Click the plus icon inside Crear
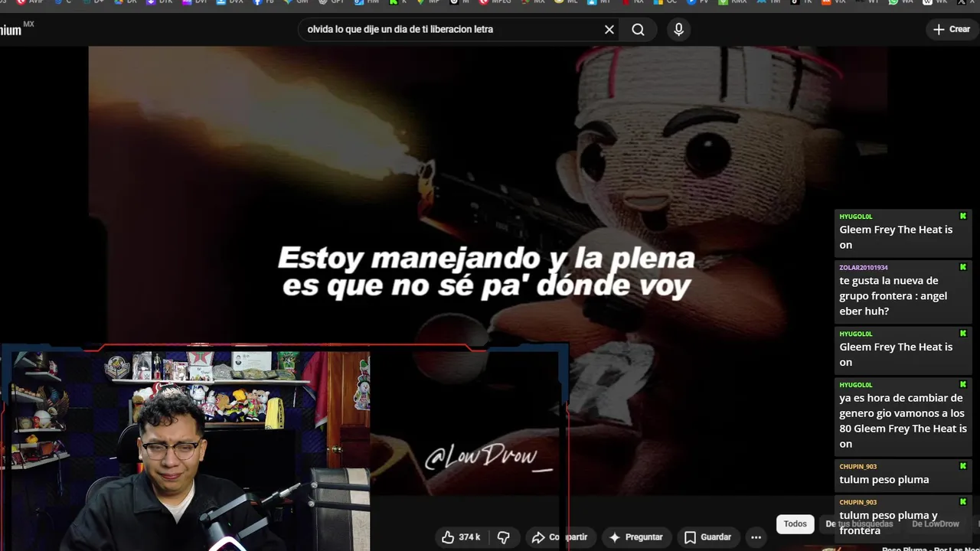The width and height of the screenshot is (980, 551). point(939,29)
